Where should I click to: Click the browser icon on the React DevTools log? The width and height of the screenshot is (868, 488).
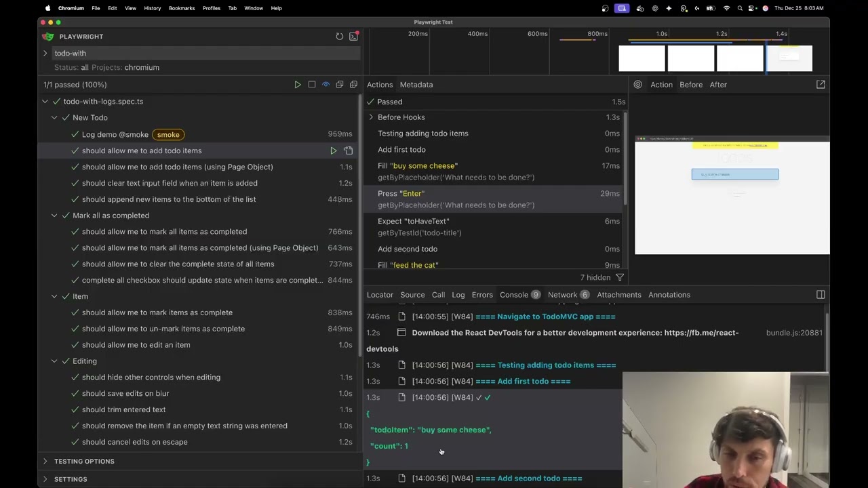click(401, 333)
